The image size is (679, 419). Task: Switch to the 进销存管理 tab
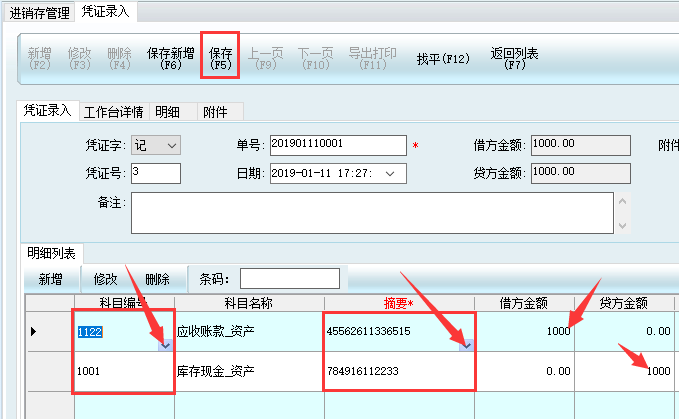pyautogui.click(x=40, y=13)
